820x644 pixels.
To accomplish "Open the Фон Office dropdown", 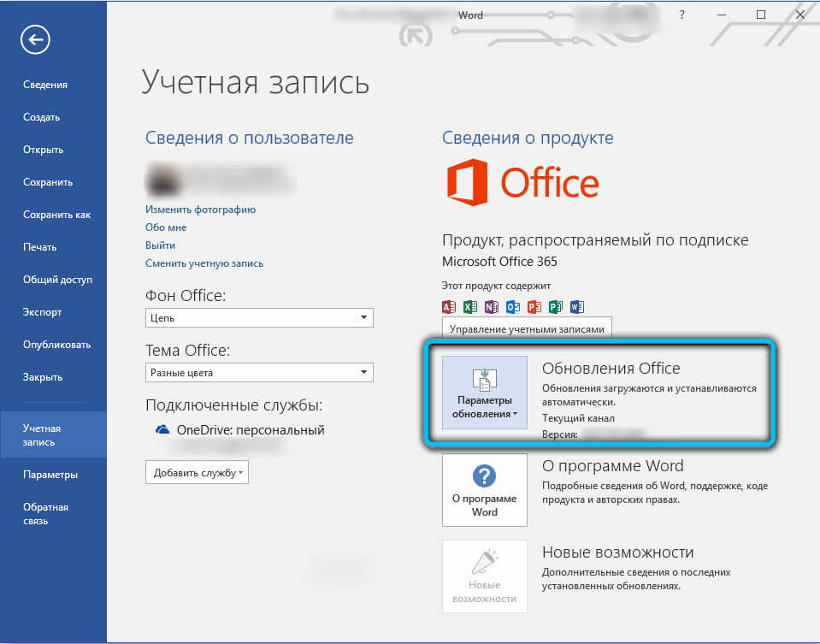I will coord(259,318).
